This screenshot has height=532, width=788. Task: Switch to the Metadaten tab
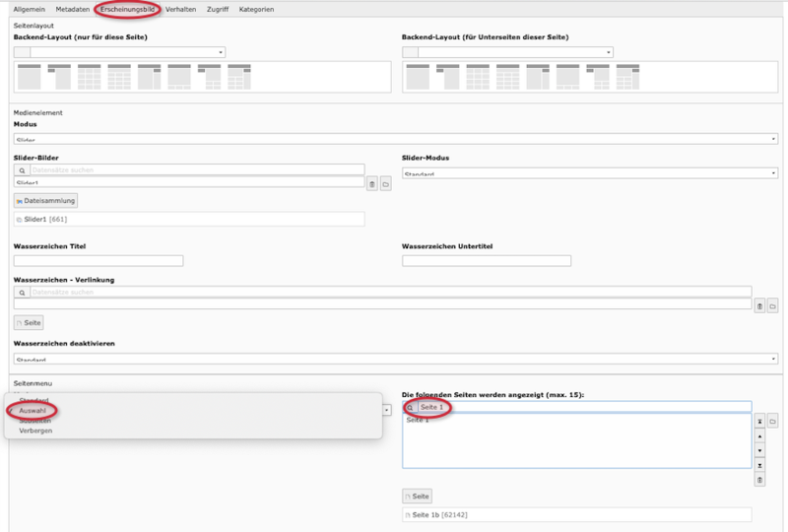point(72,9)
